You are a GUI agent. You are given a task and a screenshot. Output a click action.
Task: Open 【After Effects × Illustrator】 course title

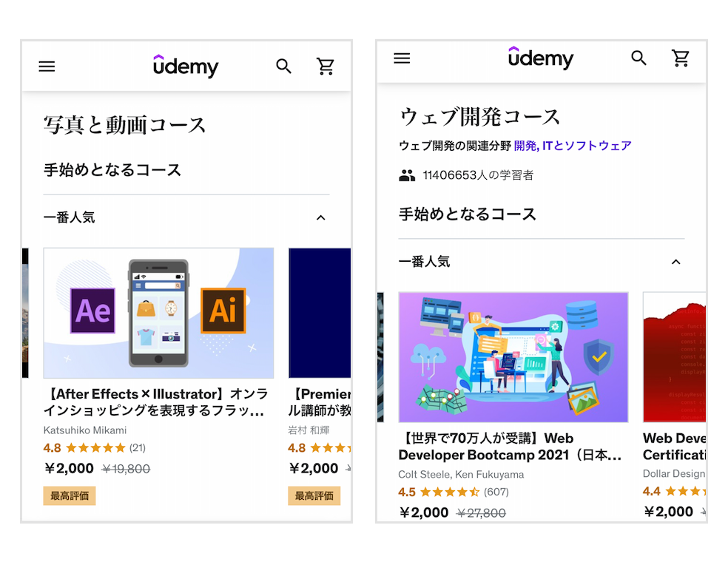click(156, 402)
